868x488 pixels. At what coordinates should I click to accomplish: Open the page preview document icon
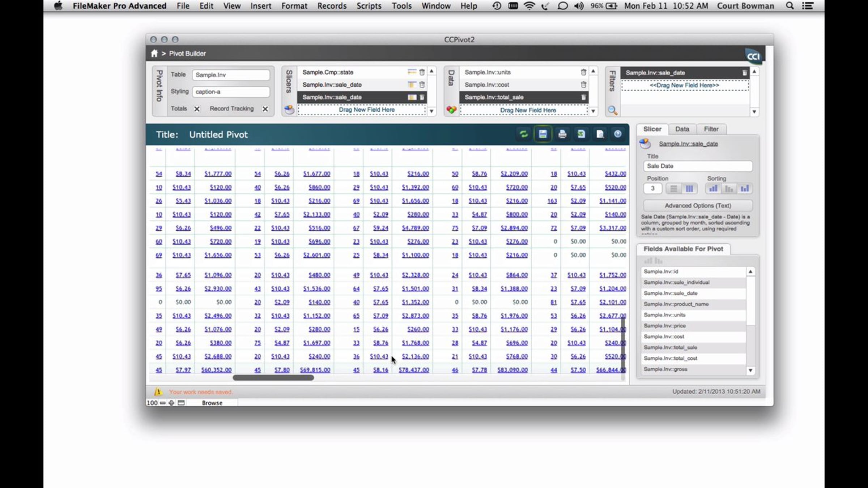(x=600, y=134)
